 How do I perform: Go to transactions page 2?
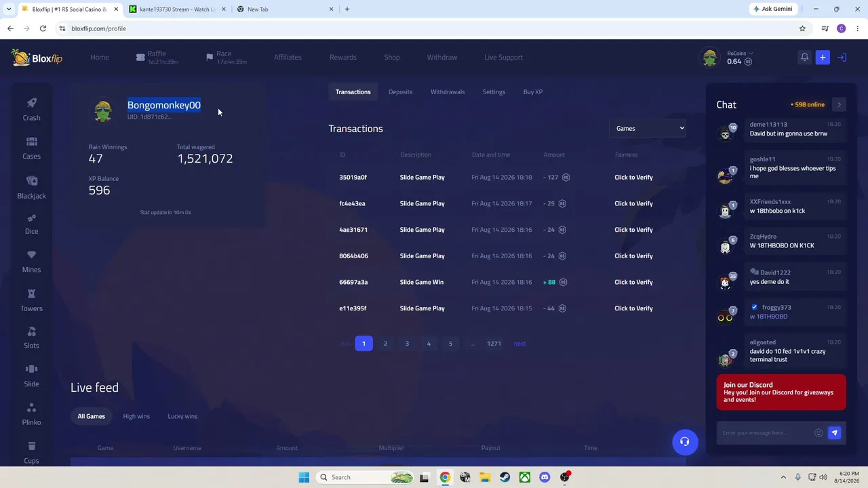click(385, 344)
